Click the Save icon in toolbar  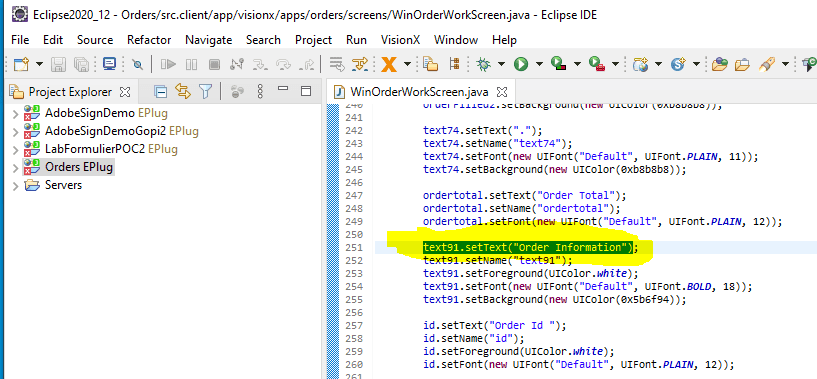[x=58, y=65]
